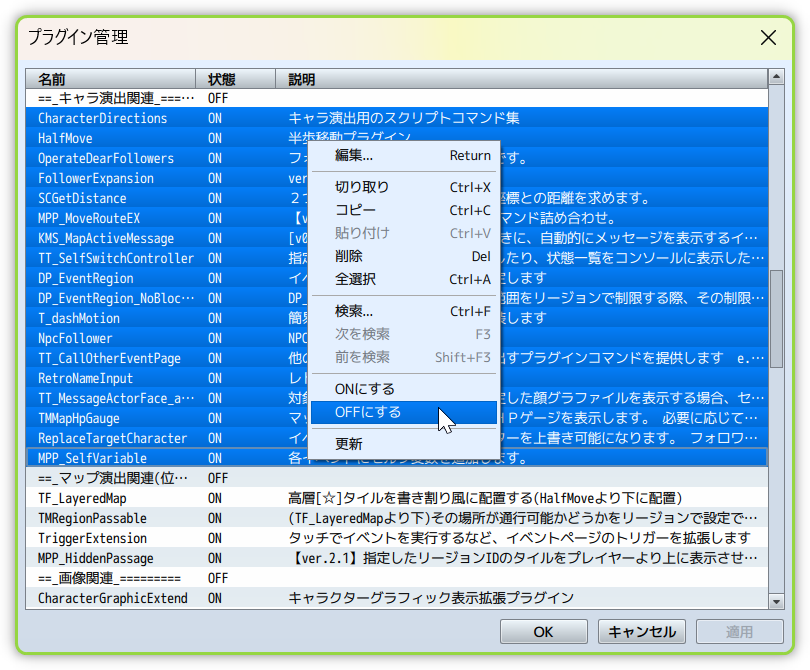Select the KMS_MapActiveMessage plugin row
The width and height of the screenshot is (810, 670).
coord(397,238)
